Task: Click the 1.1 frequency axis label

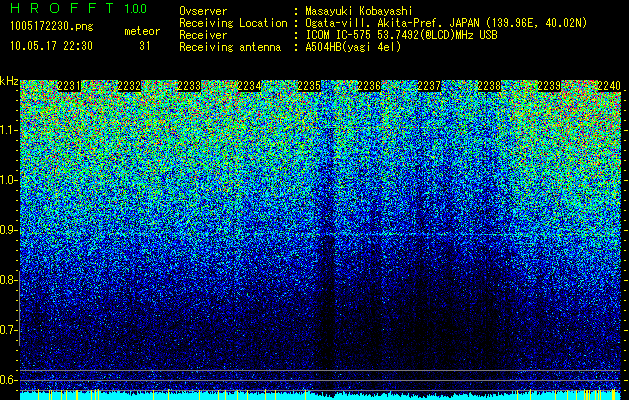Action: (8, 130)
